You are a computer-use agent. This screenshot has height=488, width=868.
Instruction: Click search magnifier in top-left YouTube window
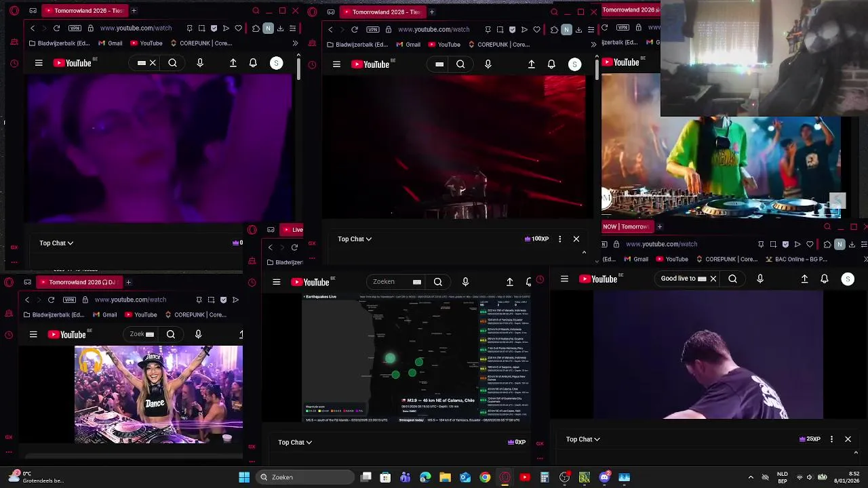click(173, 63)
